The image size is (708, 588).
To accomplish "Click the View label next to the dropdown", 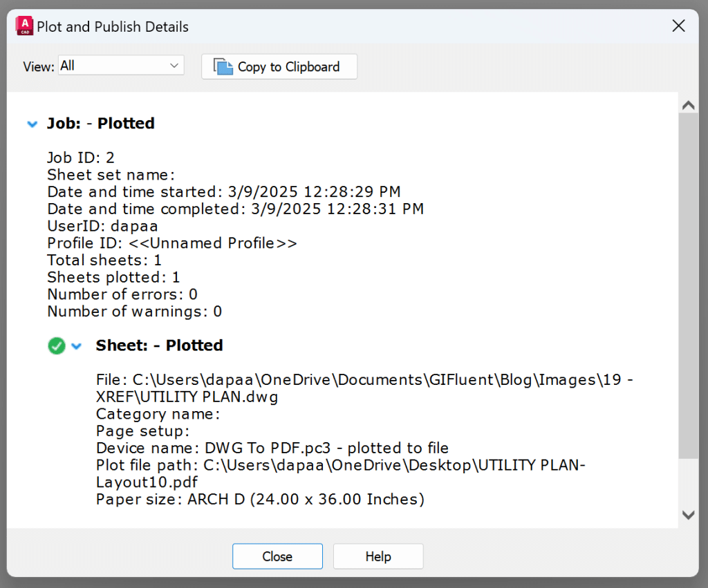I will [37, 66].
